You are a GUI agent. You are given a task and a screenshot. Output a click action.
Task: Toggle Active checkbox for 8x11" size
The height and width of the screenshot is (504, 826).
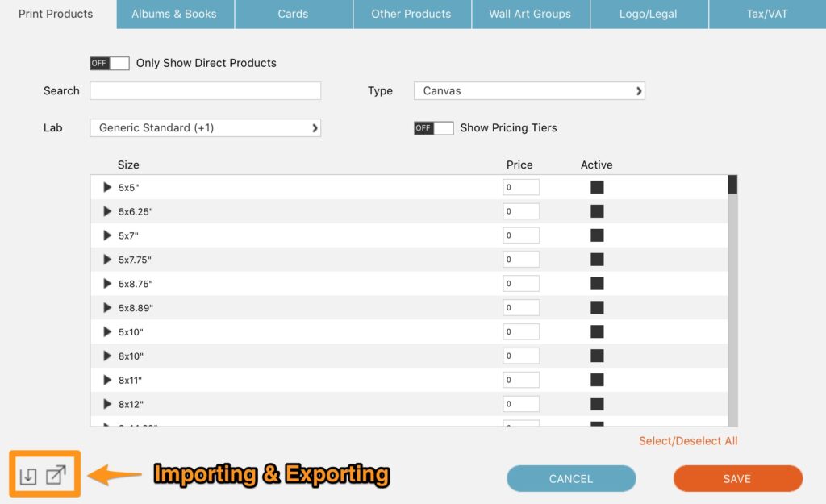597,380
